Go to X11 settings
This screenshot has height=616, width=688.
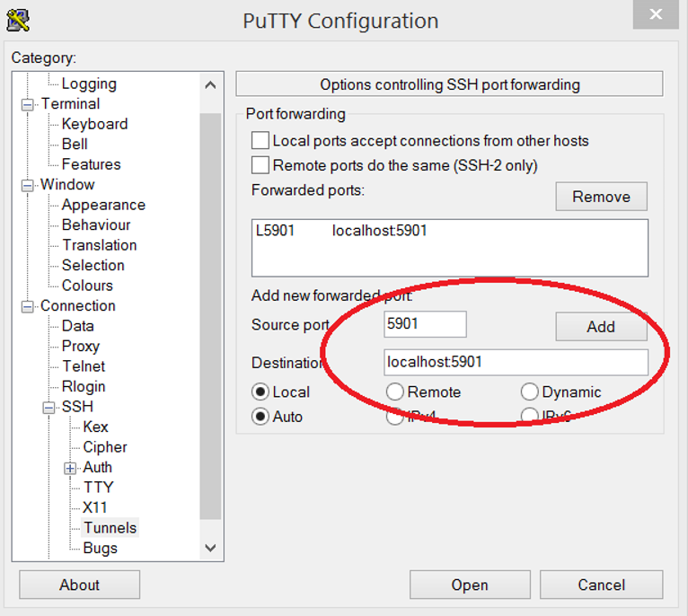coord(95,507)
